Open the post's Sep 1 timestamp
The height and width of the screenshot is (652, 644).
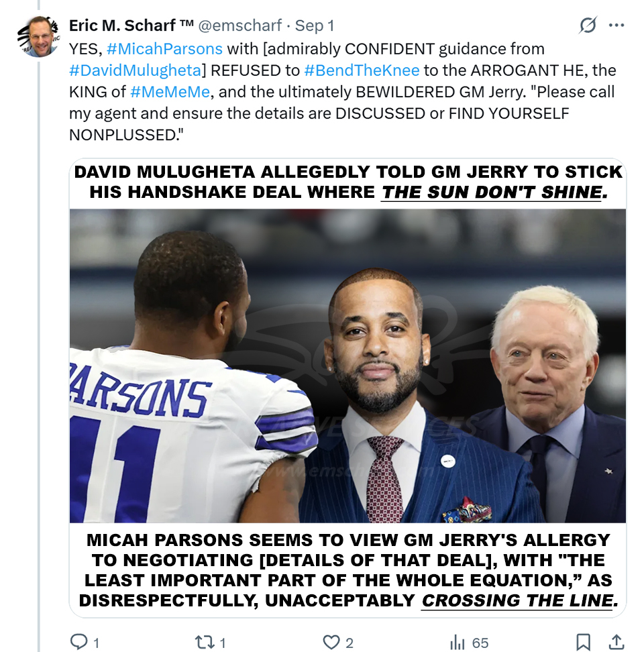[x=315, y=25]
